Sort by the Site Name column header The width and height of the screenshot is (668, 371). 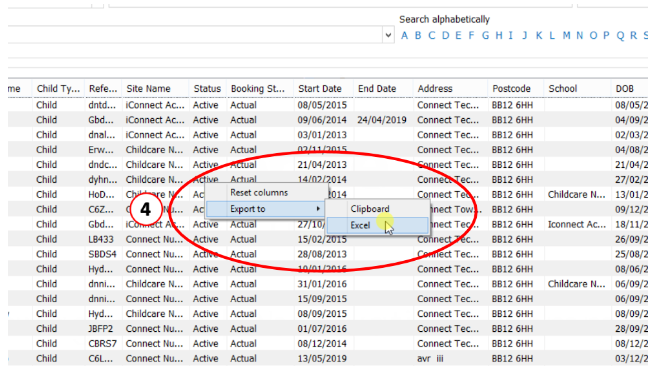tap(155, 89)
